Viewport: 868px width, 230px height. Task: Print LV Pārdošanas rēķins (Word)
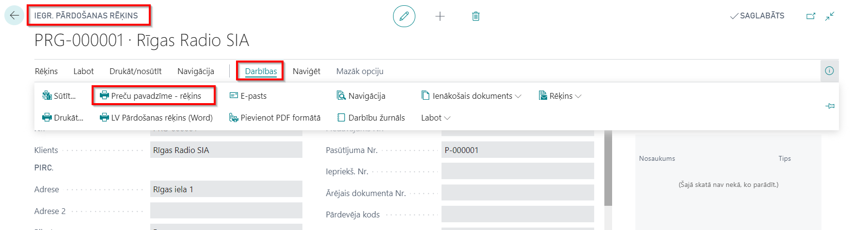coord(156,118)
